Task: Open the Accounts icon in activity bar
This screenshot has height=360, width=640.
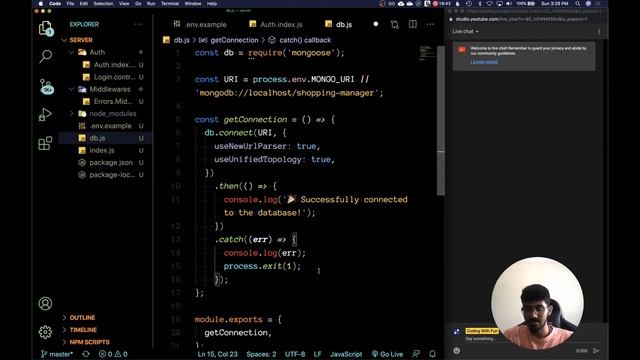Action: point(45,303)
